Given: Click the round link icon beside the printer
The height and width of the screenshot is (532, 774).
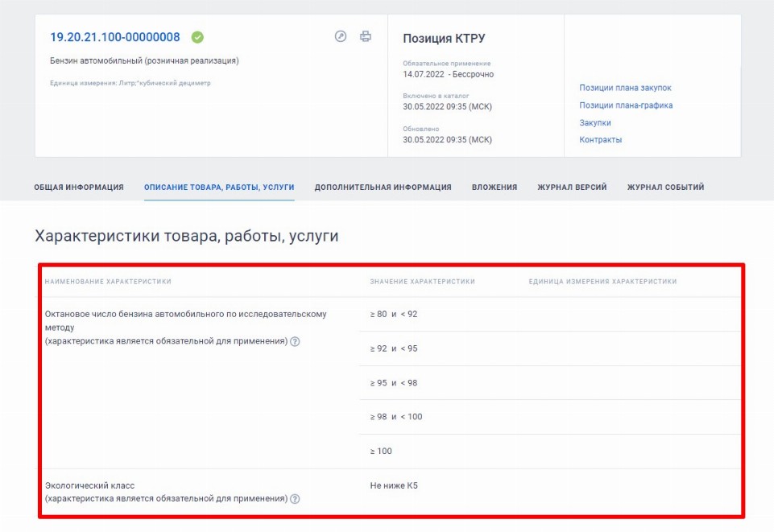Looking at the screenshot, I should coord(341,36).
